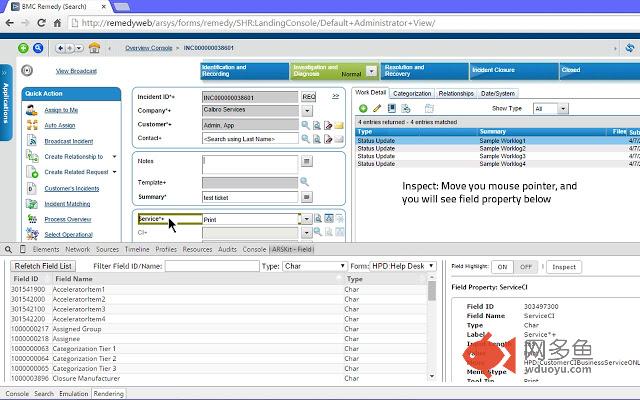
Task: Open the CI dropdown arrow
Action: (307, 233)
